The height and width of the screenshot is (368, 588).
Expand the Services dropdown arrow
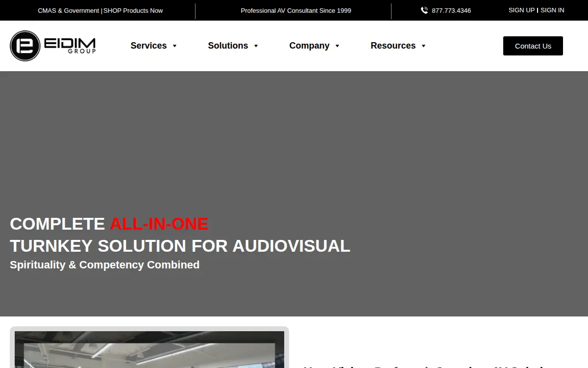tap(174, 46)
